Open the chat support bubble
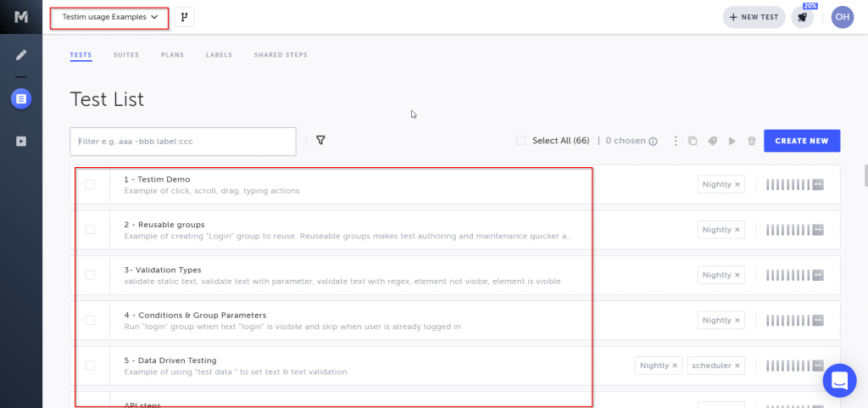The image size is (868, 408). (x=840, y=380)
